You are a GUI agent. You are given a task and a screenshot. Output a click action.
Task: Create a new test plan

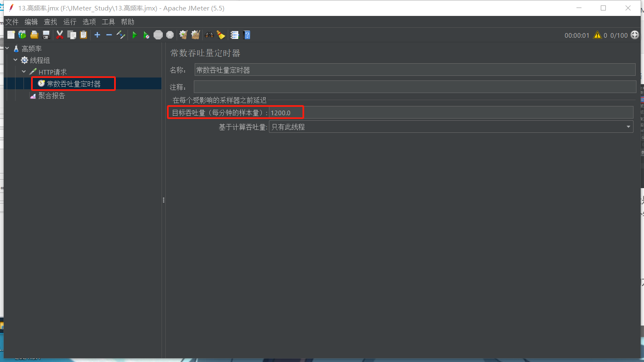point(11,35)
